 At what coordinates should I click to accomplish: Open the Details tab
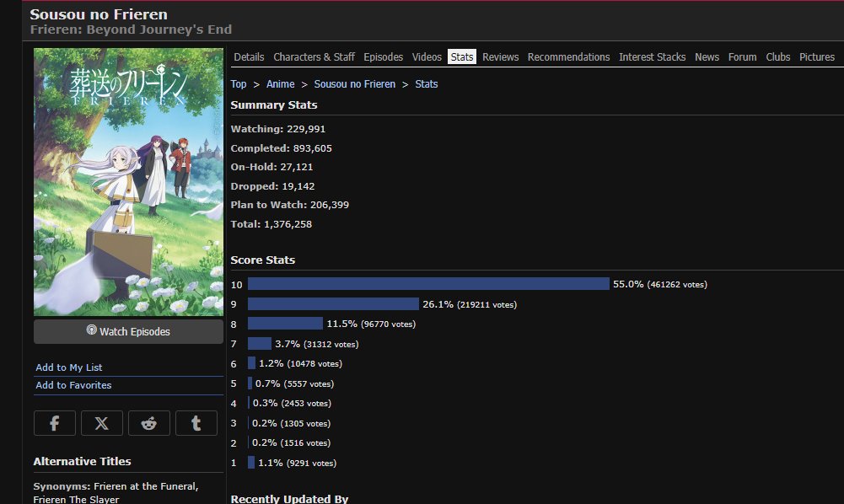point(249,57)
